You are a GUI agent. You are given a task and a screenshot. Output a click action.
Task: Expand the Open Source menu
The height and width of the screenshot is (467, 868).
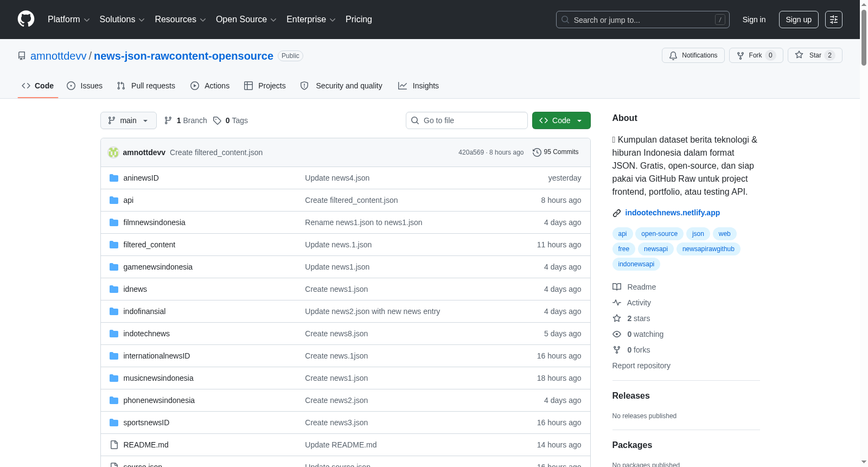(246, 20)
